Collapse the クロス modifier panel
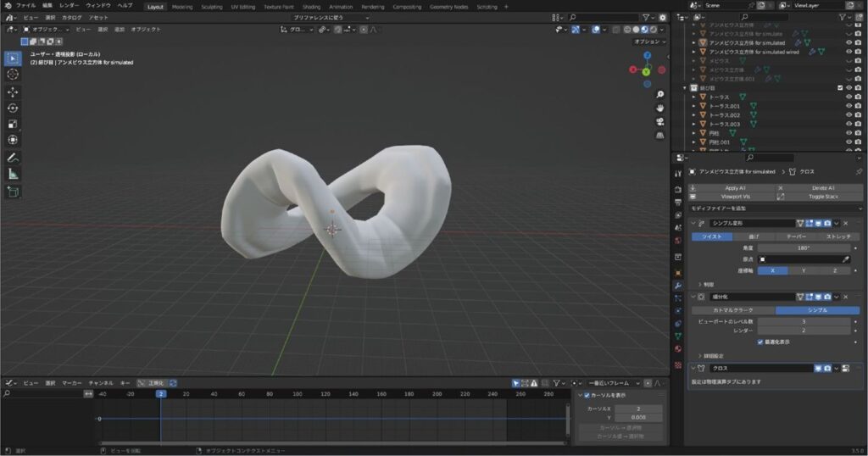The image size is (868, 456). pyautogui.click(x=693, y=368)
